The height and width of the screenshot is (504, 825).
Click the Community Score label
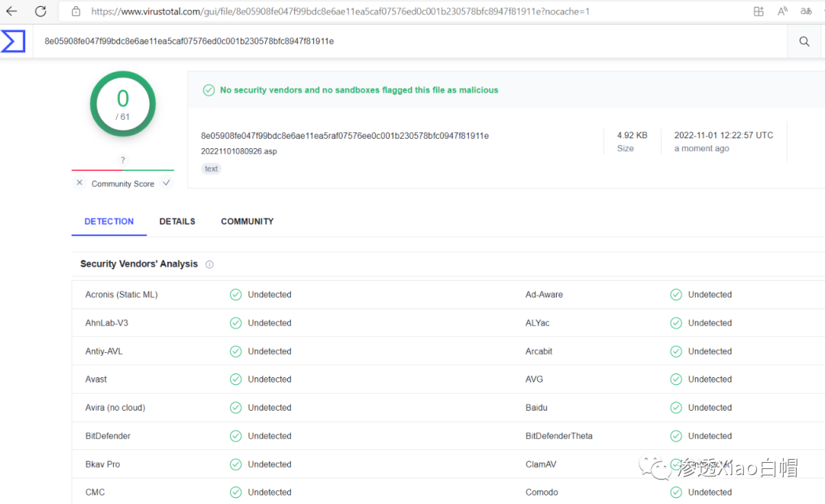pos(122,183)
